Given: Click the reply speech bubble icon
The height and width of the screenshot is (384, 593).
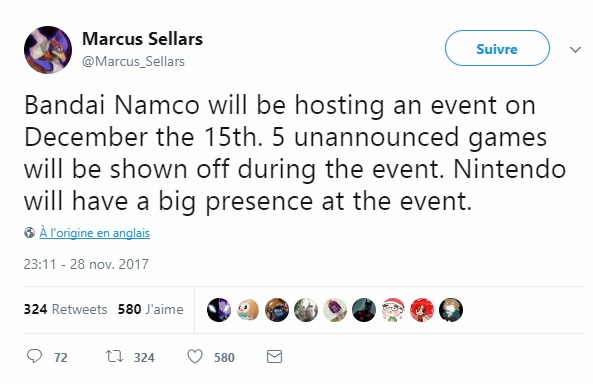Looking at the screenshot, I should (x=34, y=356).
